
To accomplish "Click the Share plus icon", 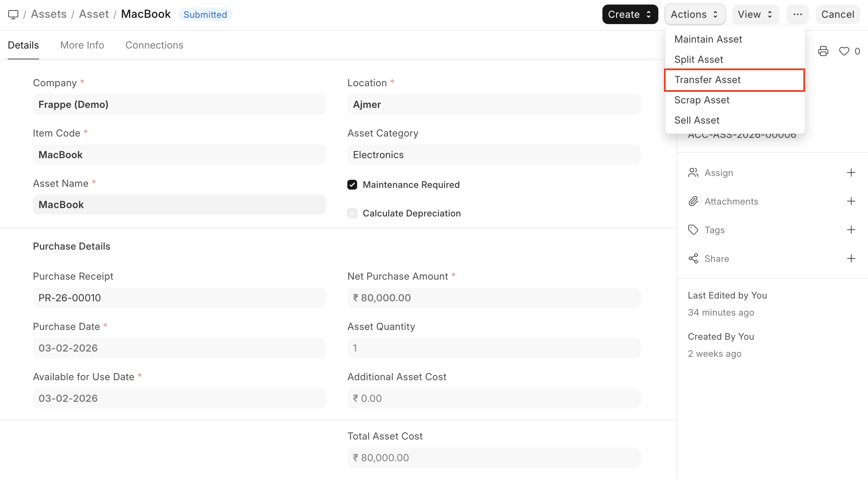I will coord(851,258).
